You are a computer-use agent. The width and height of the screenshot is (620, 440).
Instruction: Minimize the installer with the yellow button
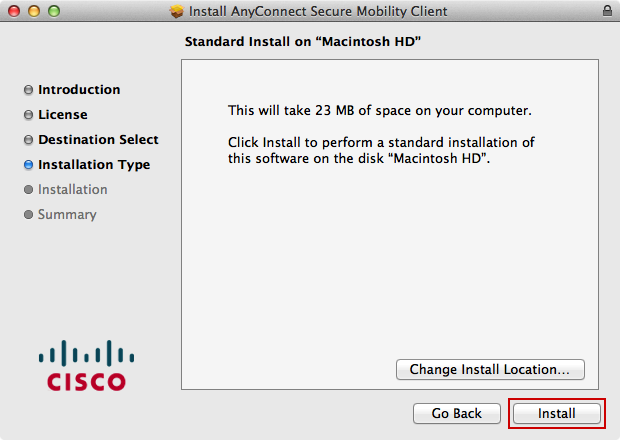coord(34,11)
